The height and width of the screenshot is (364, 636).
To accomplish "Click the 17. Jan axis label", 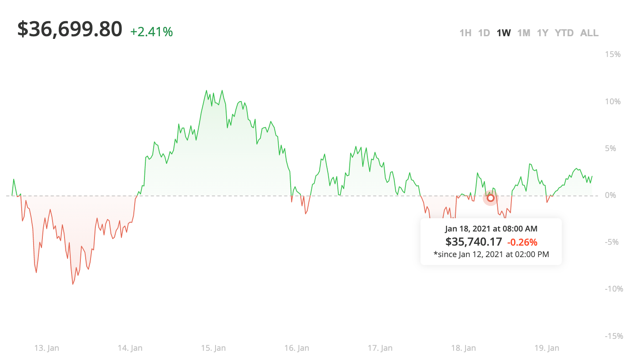I will (x=380, y=348).
